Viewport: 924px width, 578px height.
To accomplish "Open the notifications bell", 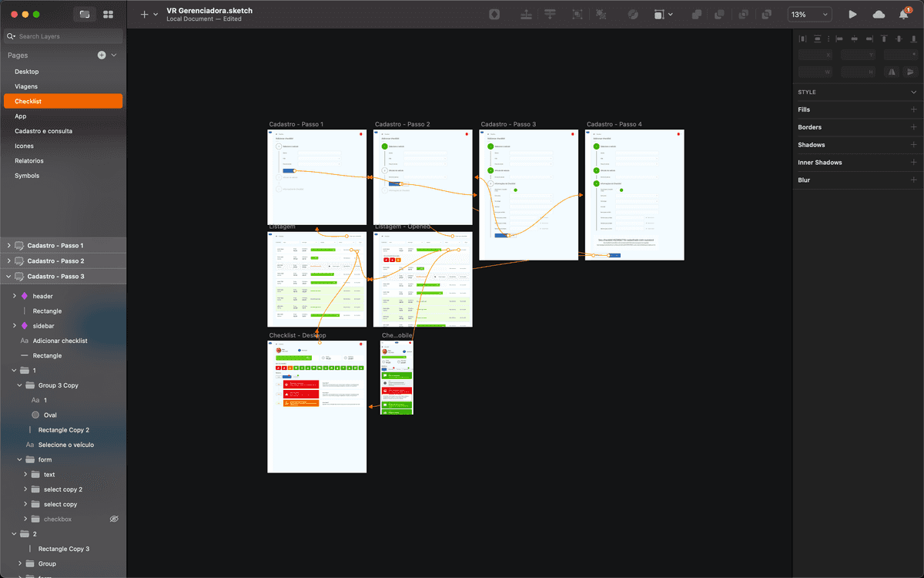I will point(904,15).
